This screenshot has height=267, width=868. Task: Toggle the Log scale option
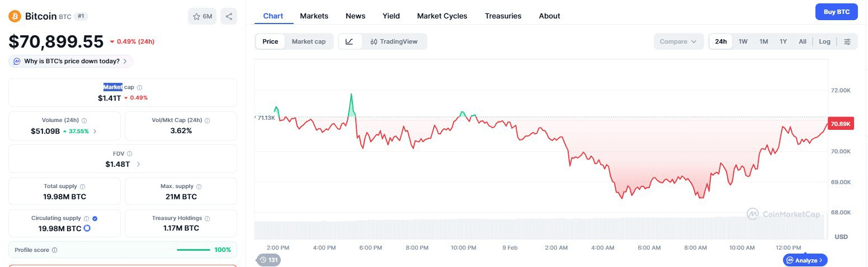point(824,41)
